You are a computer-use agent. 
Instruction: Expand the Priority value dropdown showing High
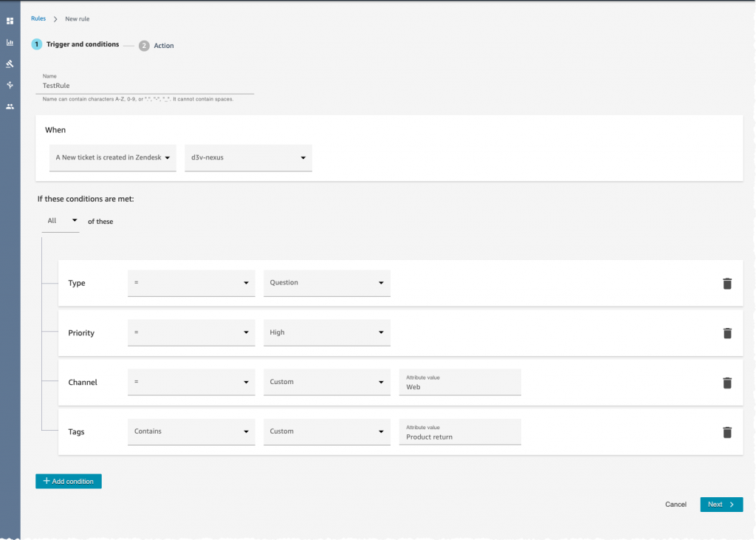(326, 333)
